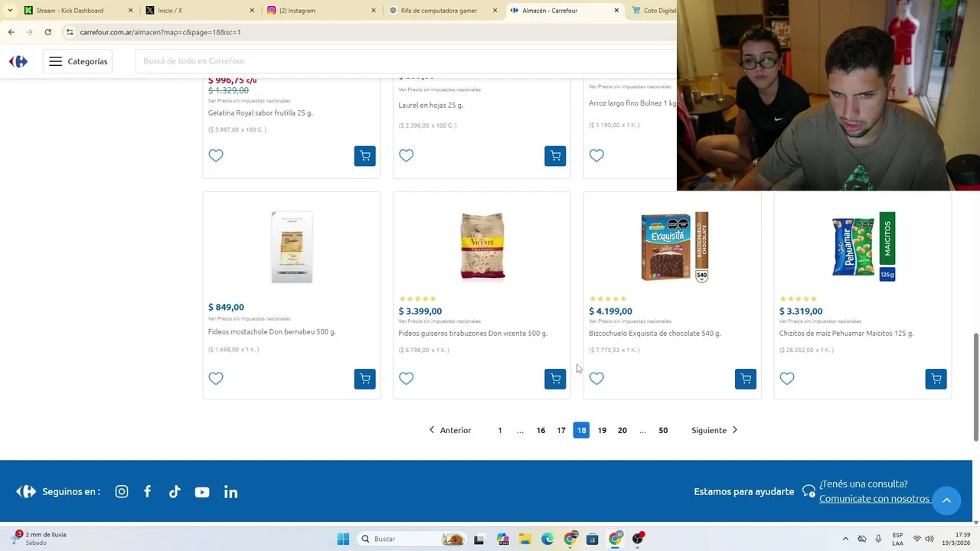Go to pagination page 16
The width and height of the screenshot is (980, 551).
coord(541,430)
